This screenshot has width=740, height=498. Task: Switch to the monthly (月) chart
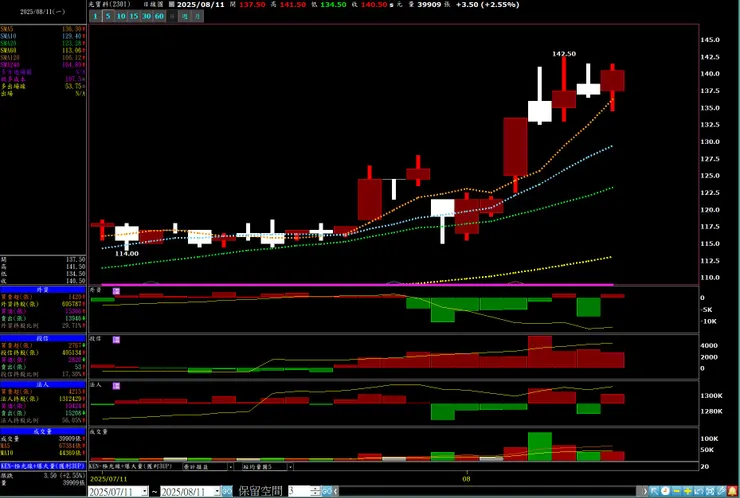coord(198,16)
